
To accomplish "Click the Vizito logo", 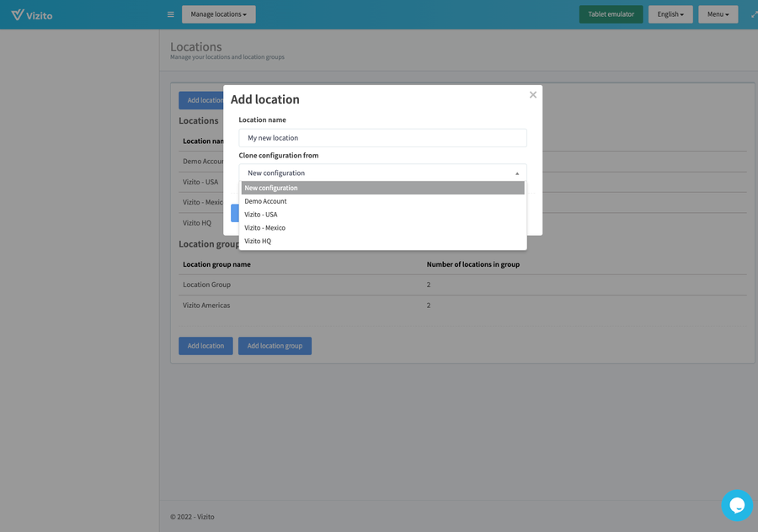I will click(x=31, y=14).
